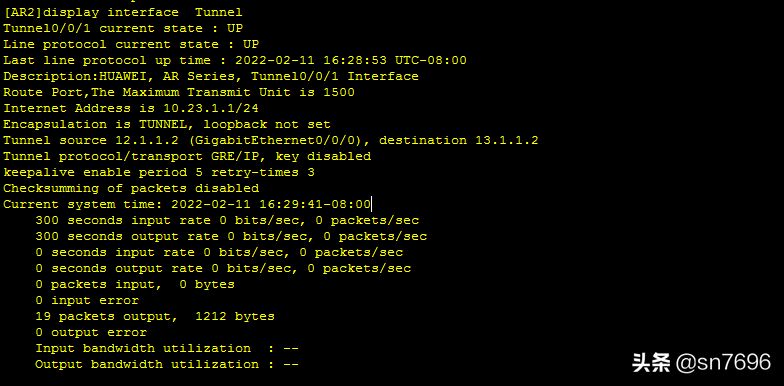Click the 300 seconds output rate line
Screen dimensions: 784x386
tap(231, 236)
